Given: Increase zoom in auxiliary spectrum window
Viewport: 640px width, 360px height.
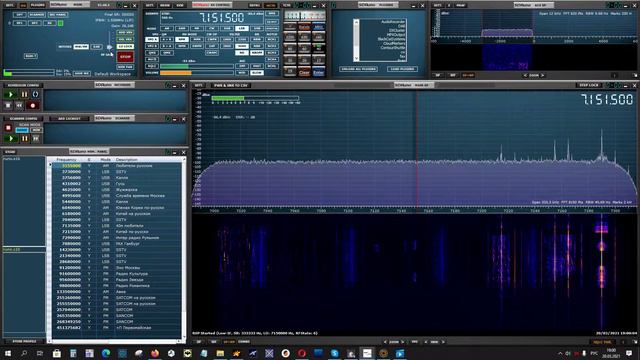Looking at the screenshot, I should pyautogui.click(x=542, y=75).
